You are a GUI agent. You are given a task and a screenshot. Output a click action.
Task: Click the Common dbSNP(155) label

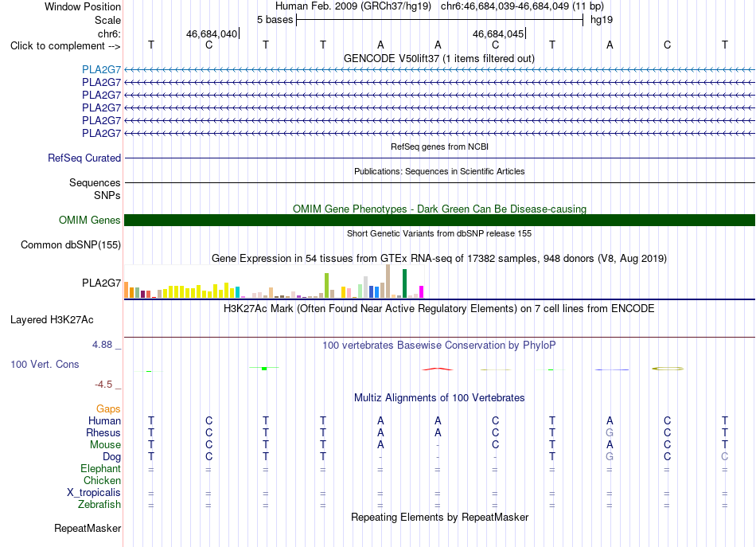(70, 244)
